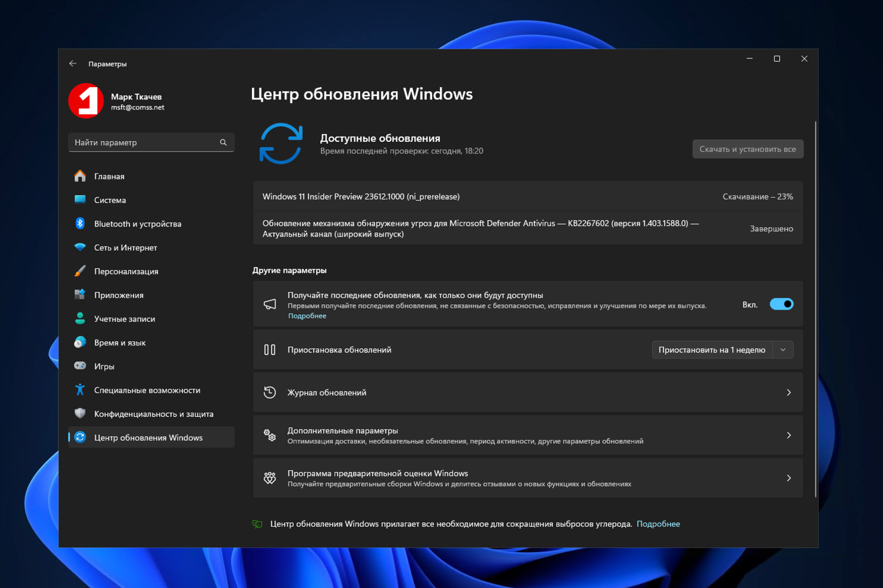Click the 'Найти параметр' search field

151,142
